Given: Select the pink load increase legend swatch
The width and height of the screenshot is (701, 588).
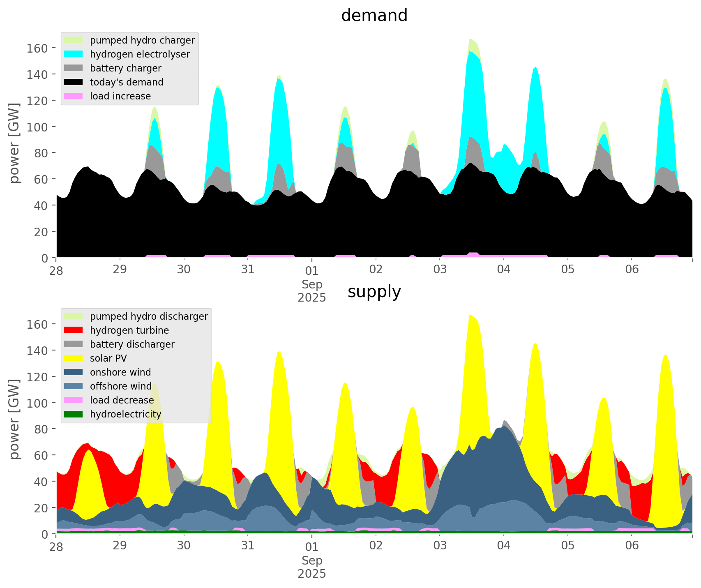Looking at the screenshot, I should click(x=74, y=96).
